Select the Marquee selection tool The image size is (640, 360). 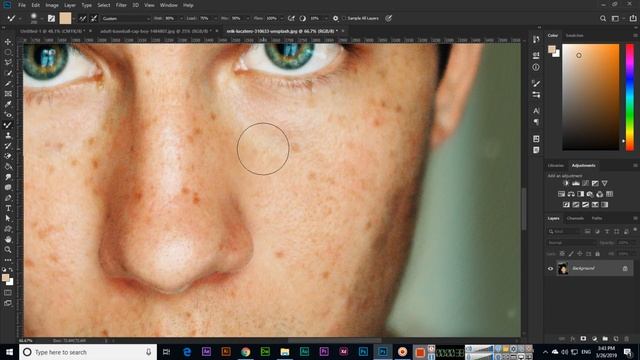coord(8,52)
